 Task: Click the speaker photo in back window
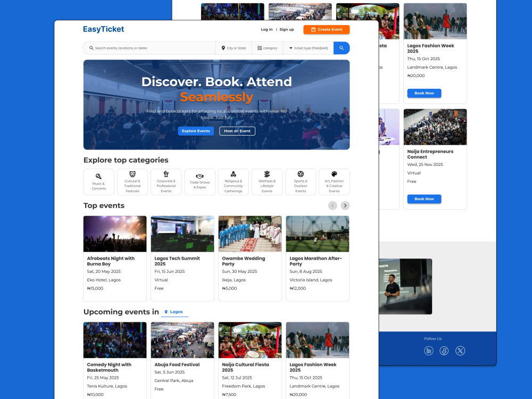pos(405,286)
